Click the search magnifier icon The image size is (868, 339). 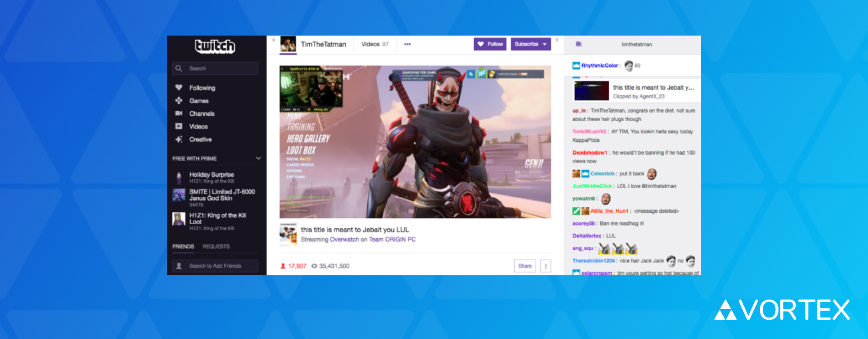tap(179, 69)
